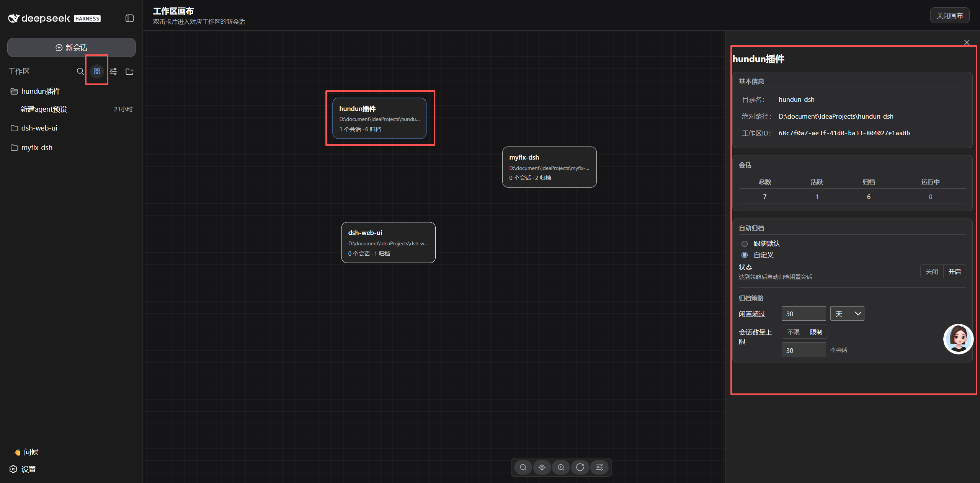
Task: Select the dsh-web-ui canvas card
Action: click(388, 243)
